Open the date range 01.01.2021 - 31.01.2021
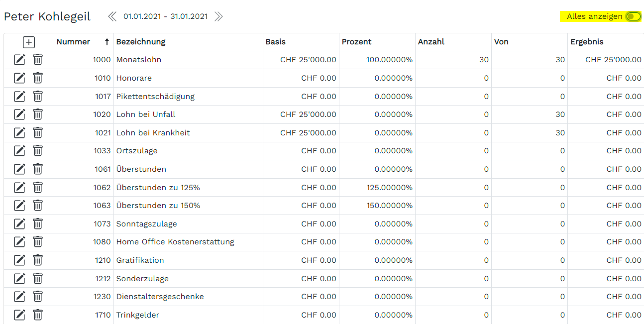Image resolution: width=644 pixels, height=327 pixels. tap(165, 16)
